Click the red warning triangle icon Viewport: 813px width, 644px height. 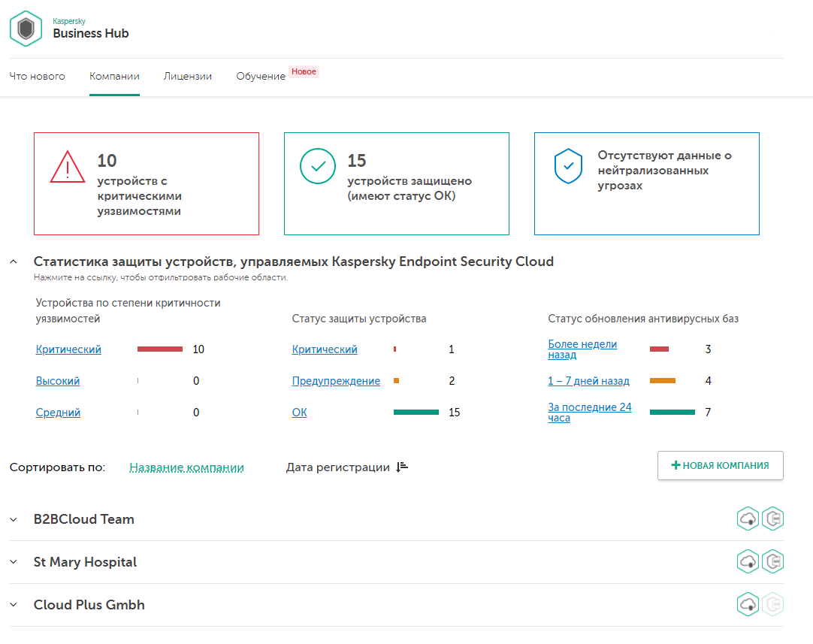tap(68, 167)
